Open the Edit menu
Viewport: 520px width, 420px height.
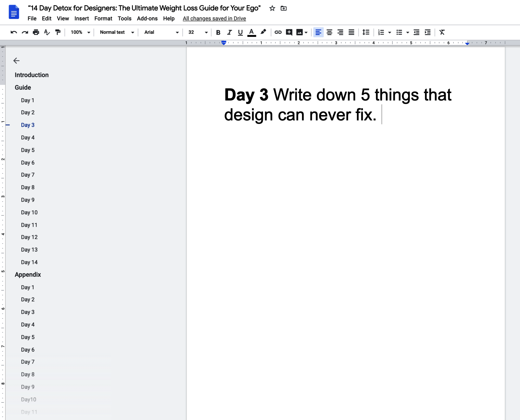(x=47, y=18)
